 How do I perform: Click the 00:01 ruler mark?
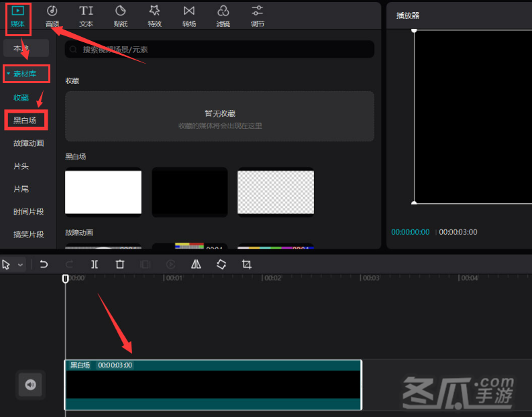point(173,278)
